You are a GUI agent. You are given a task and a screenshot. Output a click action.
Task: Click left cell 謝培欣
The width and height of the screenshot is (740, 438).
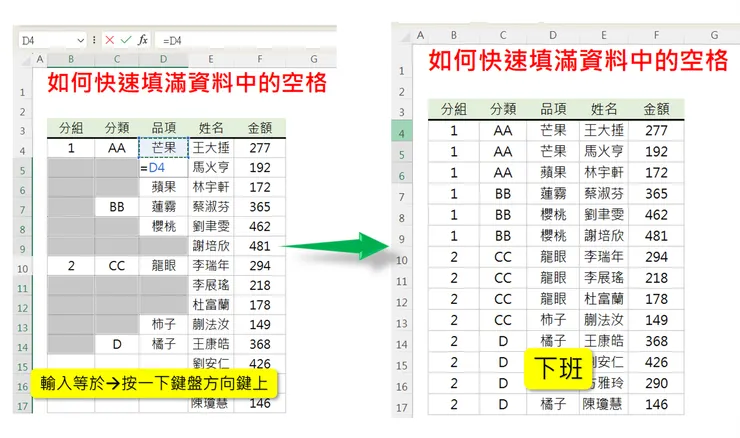click(210, 246)
